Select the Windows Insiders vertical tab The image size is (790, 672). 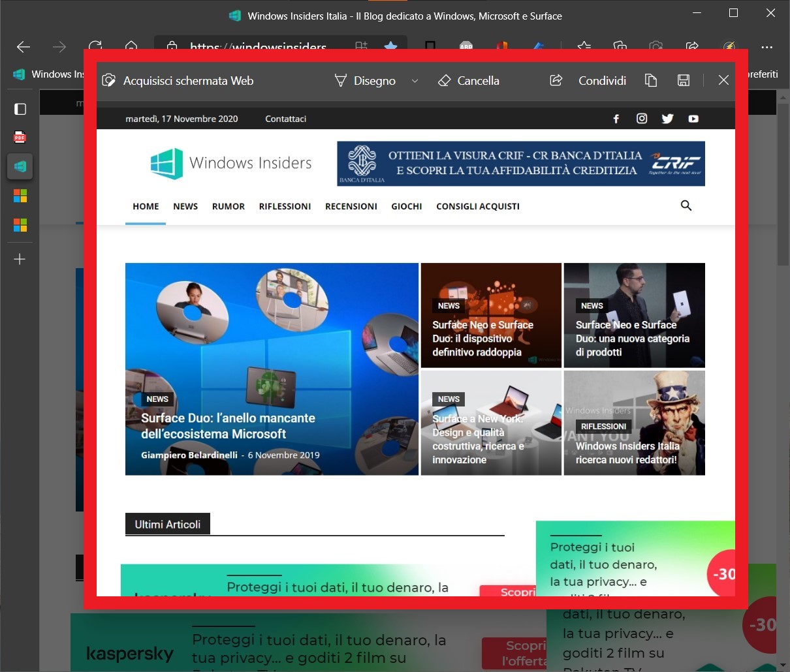20,166
